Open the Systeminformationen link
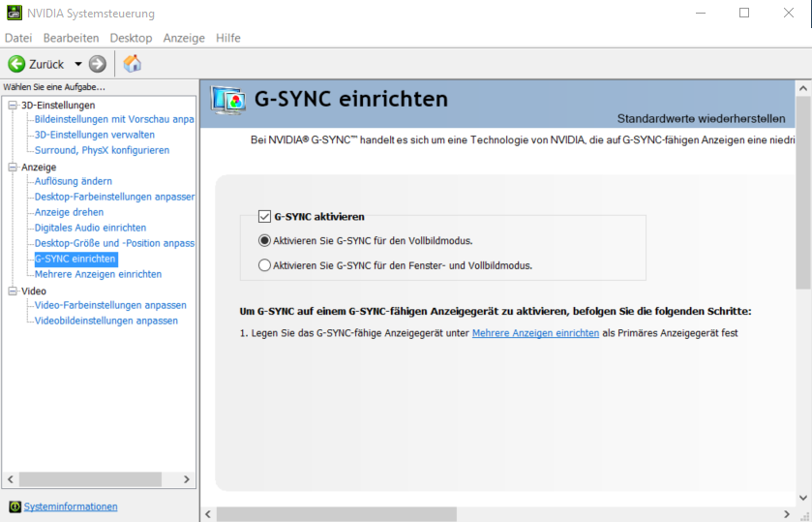This screenshot has height=522, width=812. [71, 507]
